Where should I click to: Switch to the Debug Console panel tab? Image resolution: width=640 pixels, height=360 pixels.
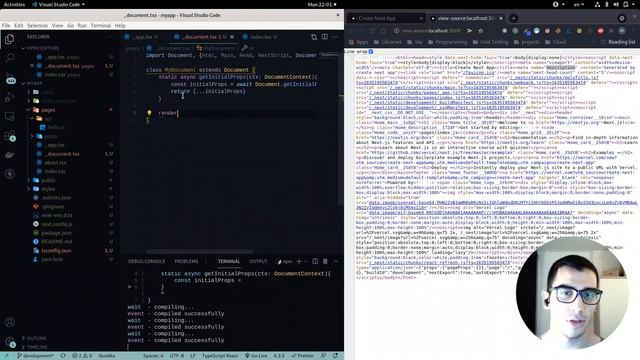(x=147, y=261)
